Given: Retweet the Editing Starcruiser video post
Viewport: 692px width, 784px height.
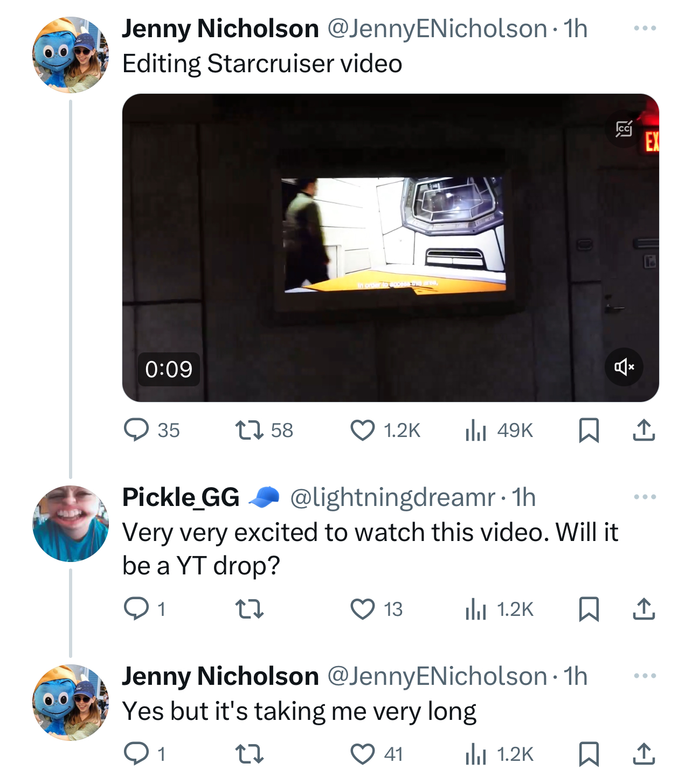Looking at the screenshot, I should pos(264,431).
